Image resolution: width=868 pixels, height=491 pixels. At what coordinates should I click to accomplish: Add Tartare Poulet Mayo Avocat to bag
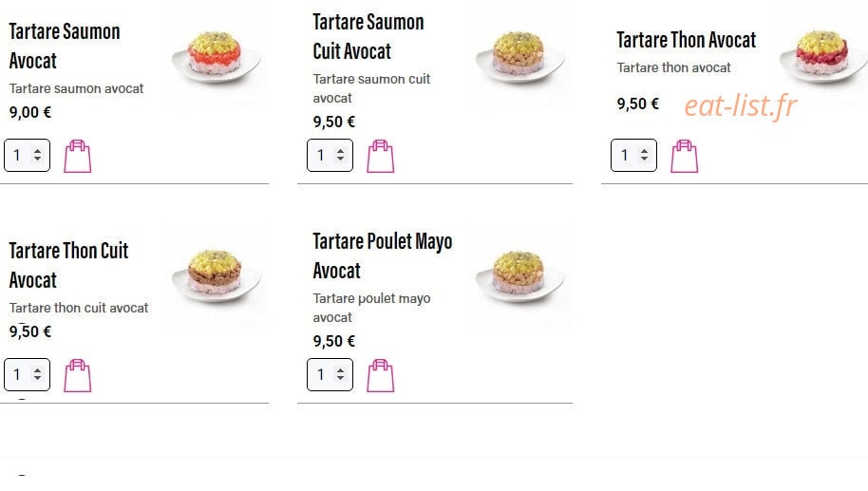[381, 376]
